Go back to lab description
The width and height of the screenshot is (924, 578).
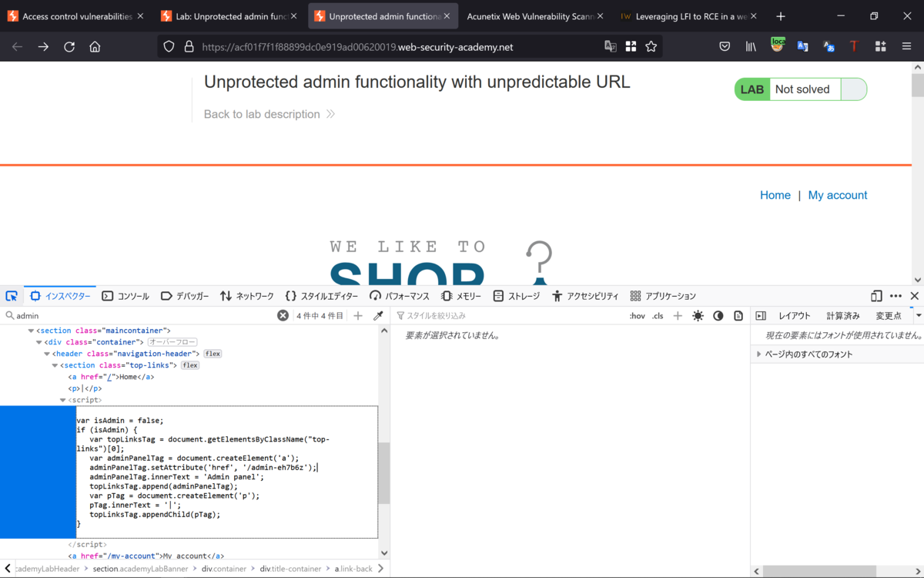269,114
